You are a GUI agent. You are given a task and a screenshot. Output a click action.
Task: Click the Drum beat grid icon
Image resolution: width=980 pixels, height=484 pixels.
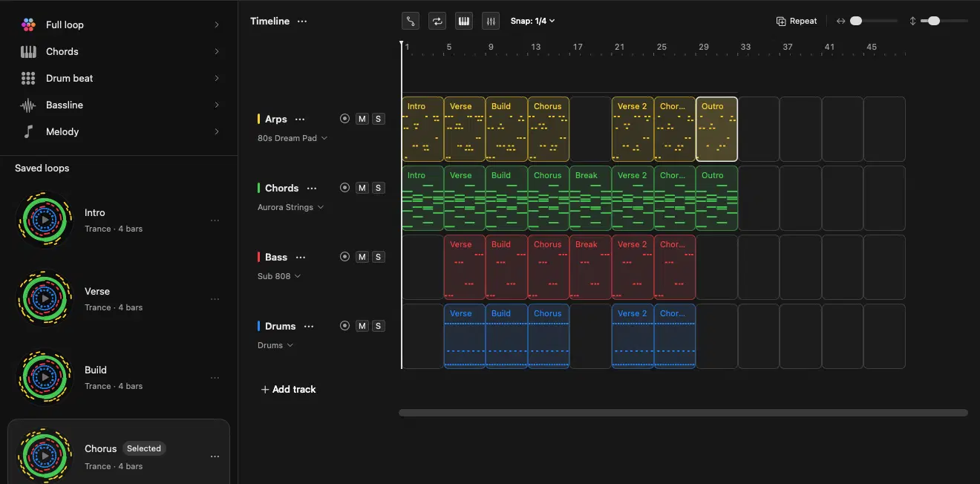(x=28, y=78)
